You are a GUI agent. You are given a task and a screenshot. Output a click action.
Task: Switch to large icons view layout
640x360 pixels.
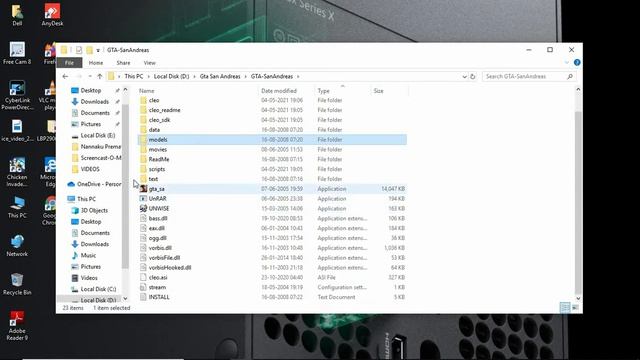click(575, 307)
